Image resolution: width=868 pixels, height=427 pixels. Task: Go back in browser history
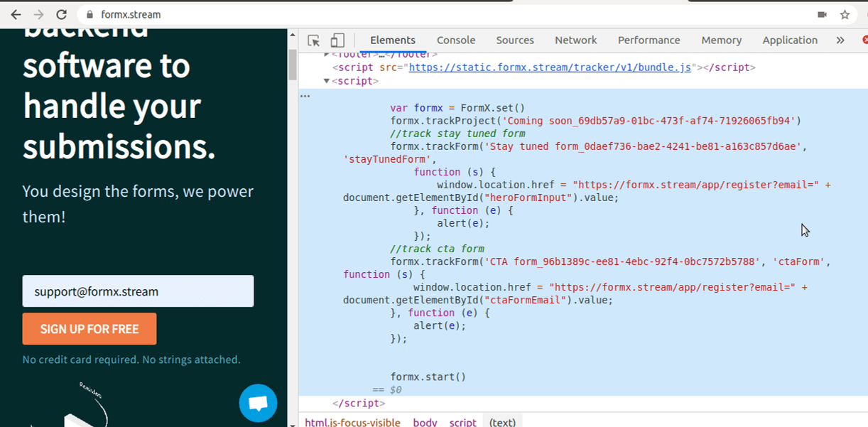click(16, 14)
